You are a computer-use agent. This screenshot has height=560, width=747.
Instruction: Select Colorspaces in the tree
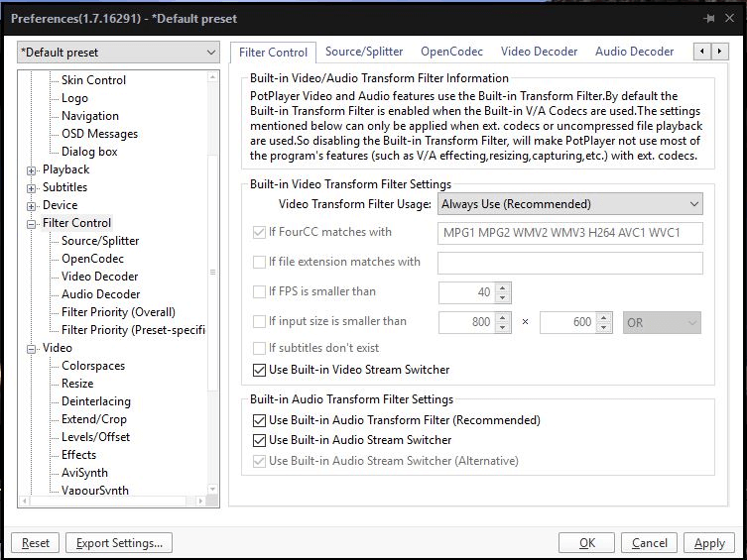coord(93,366)
